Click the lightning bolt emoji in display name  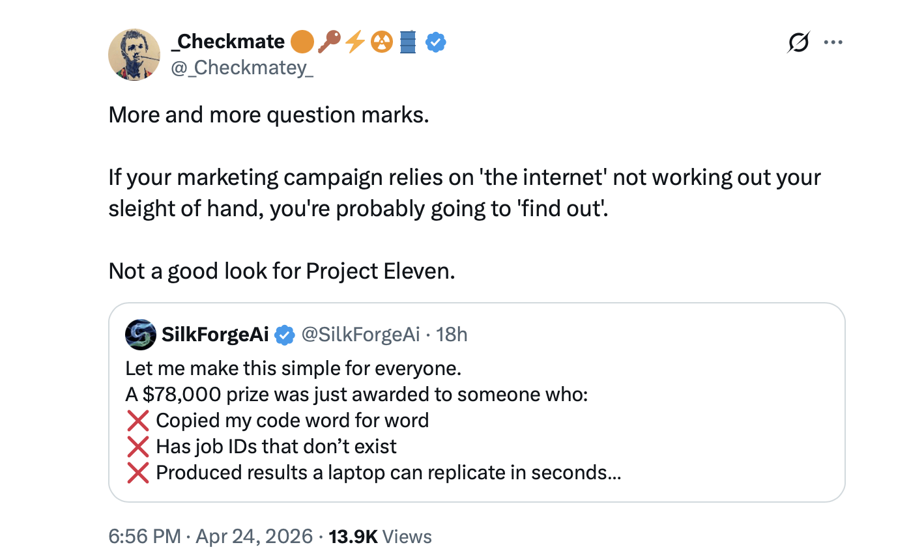[x=355, y=42]
